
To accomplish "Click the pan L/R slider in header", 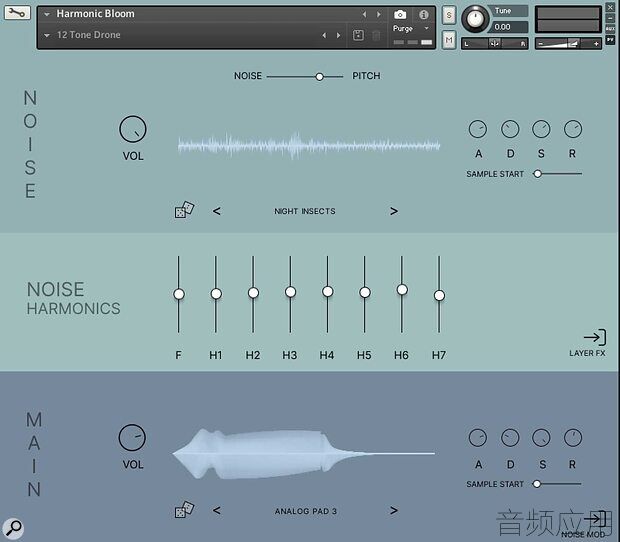I will [x=494, y=43].
